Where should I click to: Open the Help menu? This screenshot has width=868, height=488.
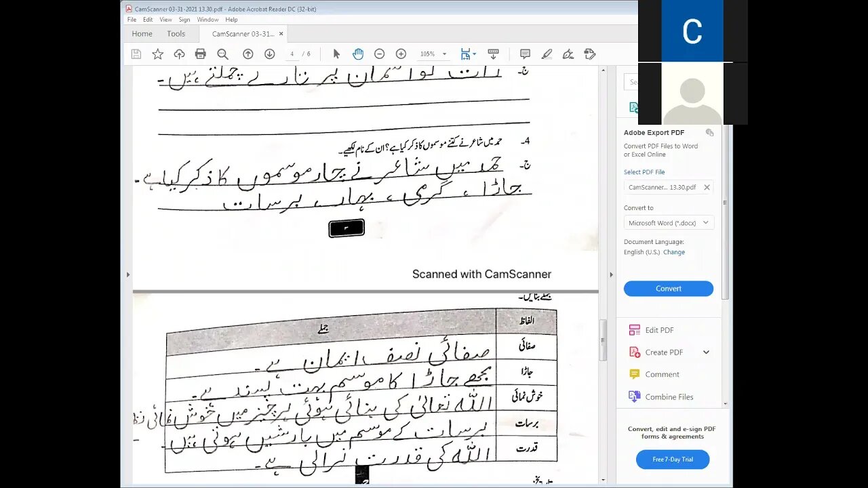231,20
